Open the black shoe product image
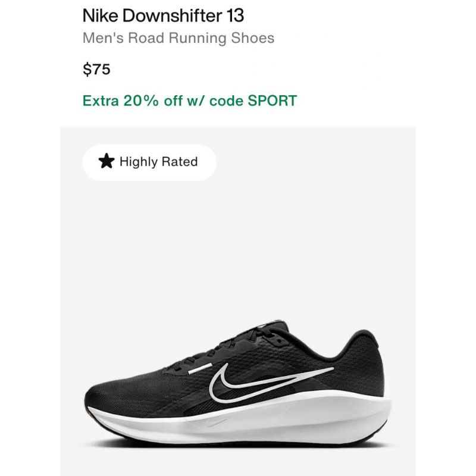 (x=237, y=384)
